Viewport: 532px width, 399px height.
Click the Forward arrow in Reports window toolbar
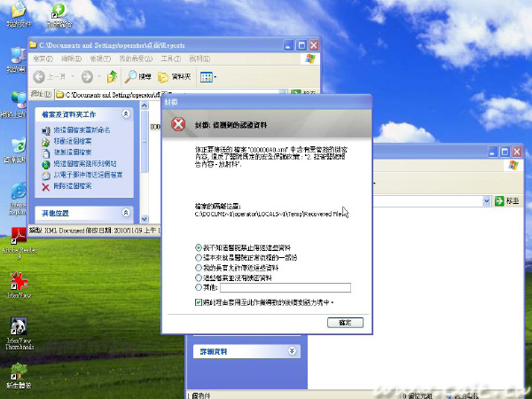[87, 76]
